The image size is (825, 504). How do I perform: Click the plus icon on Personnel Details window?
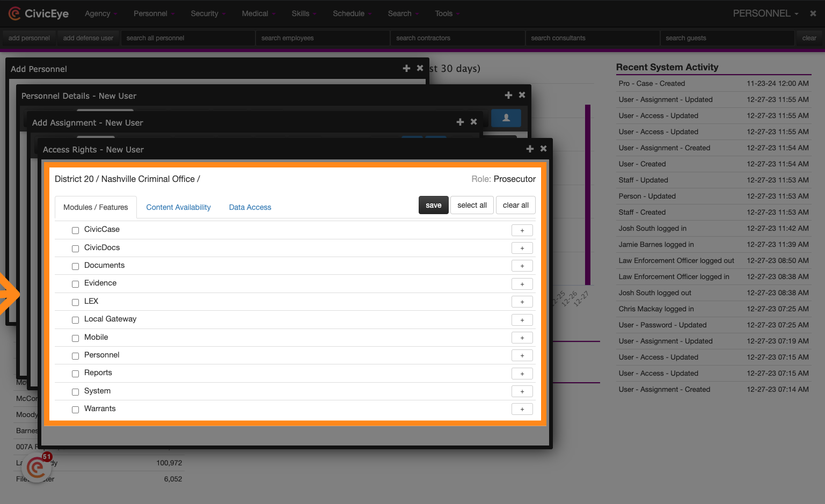click(x=508, y=95)
